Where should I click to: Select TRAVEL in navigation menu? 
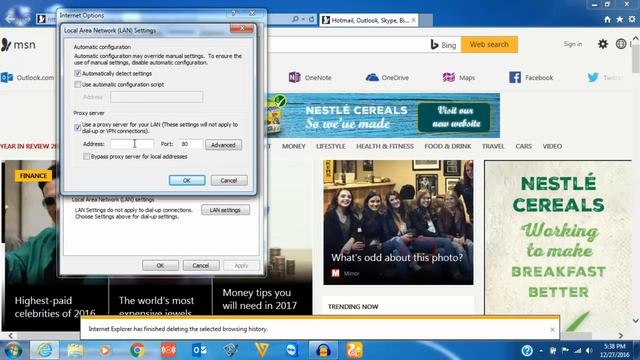pyautogui.click(x=493, y=146)
